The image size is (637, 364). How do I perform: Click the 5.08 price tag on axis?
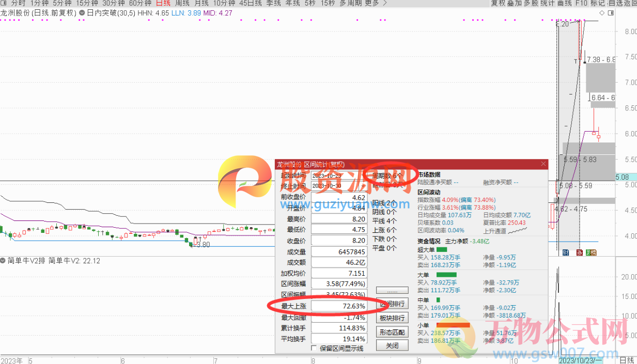(x=626, y=177)
